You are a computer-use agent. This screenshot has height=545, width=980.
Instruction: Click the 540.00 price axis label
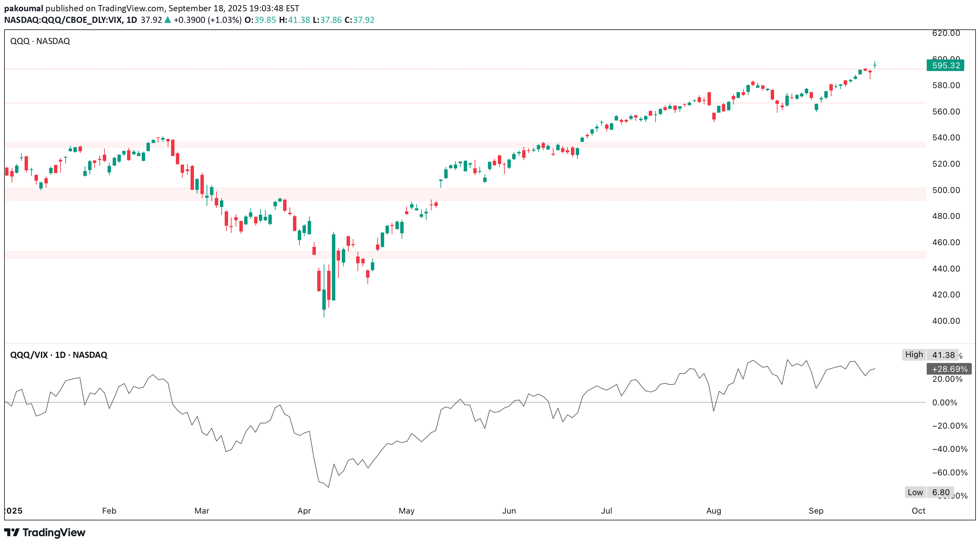click(946, 137)
